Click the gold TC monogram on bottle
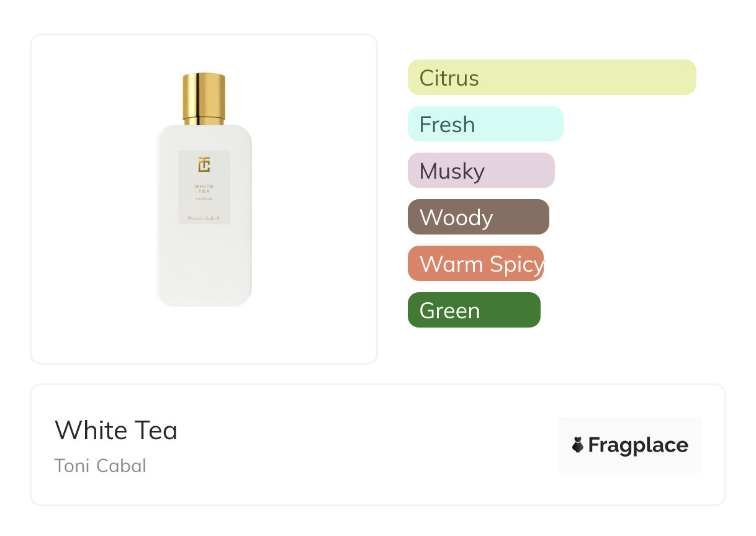 [x=204, y=165]
